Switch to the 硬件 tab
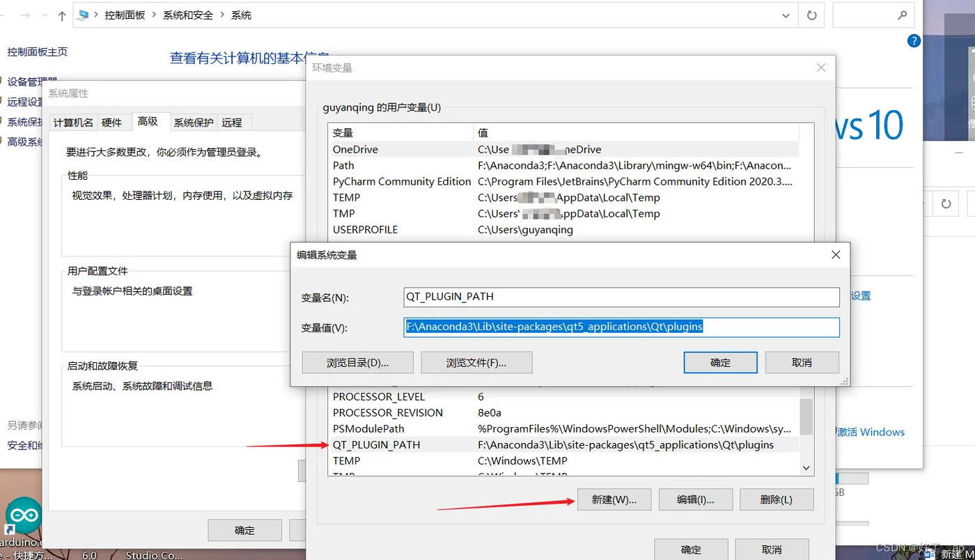The width and height of the screenshot is (975, 560). tap(111, 123)
